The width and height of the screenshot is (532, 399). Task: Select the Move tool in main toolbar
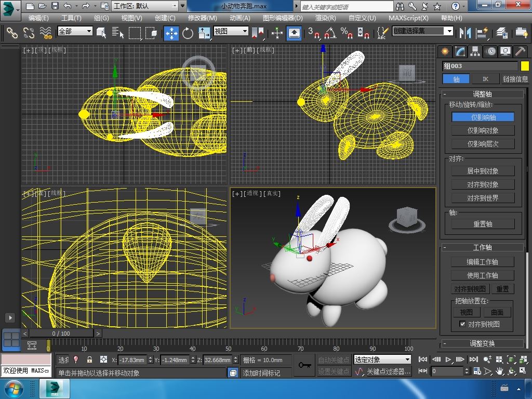pos(171,33)
